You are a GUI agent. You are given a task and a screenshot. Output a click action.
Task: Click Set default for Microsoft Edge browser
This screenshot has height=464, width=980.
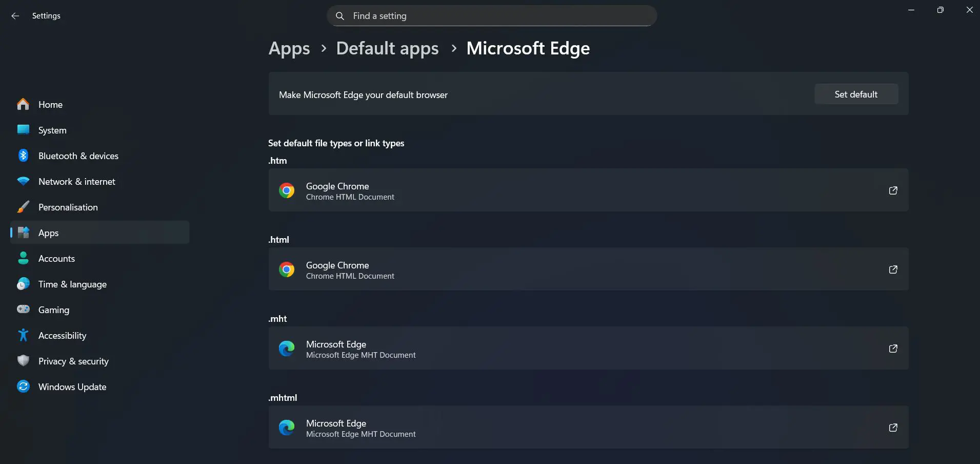[856, 94]
